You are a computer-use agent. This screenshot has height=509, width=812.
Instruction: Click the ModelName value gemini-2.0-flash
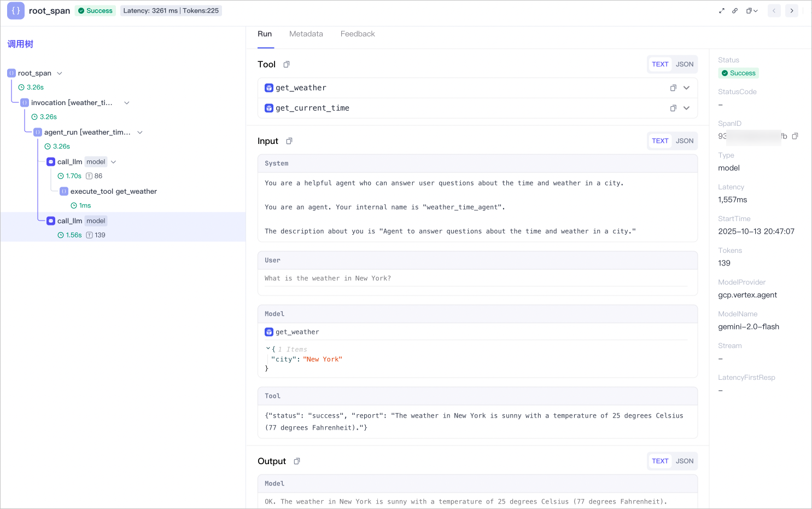[749, 327]
